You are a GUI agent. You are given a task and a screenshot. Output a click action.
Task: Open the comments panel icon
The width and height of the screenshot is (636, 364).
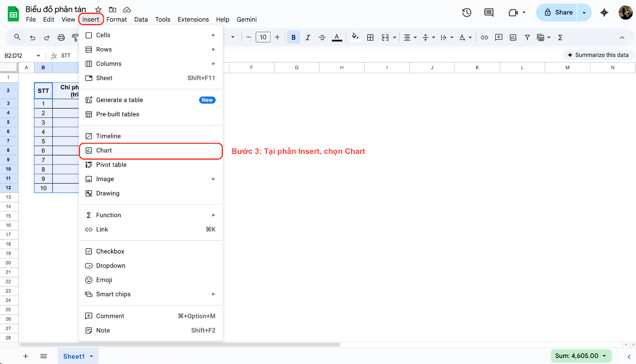coord(489,13)
